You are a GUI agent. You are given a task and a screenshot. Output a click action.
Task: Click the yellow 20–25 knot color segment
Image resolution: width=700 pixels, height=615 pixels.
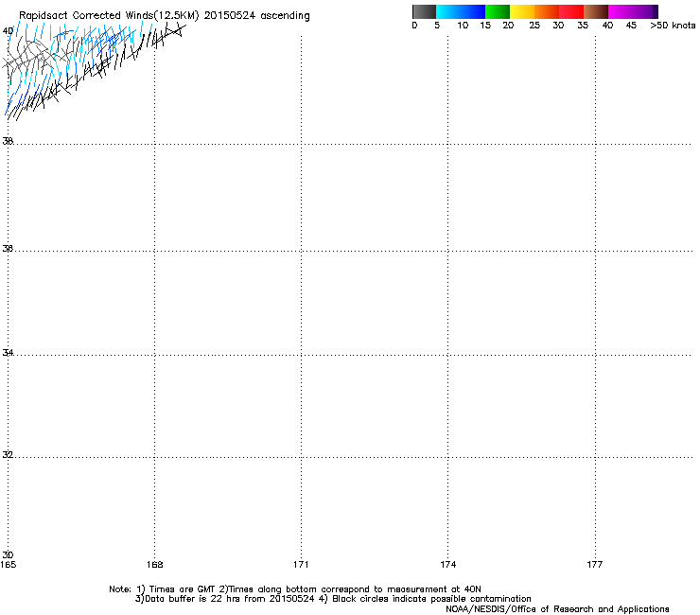pyautogui.click(x=522, y=11)
